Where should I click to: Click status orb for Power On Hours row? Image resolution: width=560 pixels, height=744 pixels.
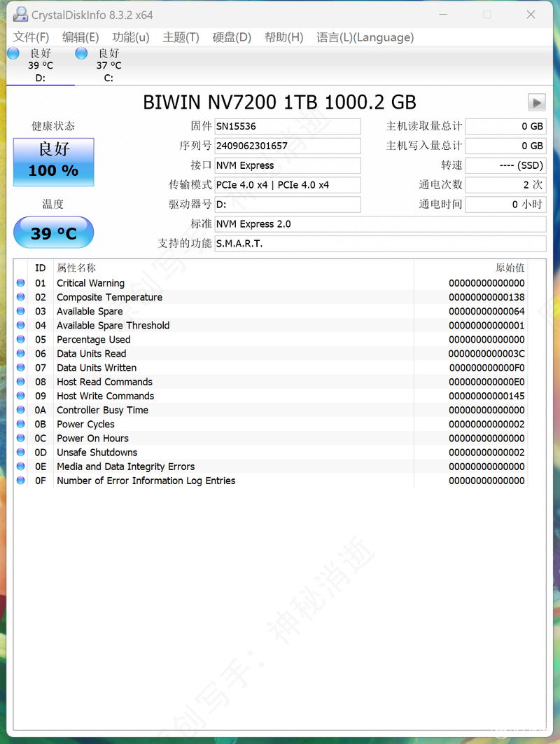pos(20,438)
